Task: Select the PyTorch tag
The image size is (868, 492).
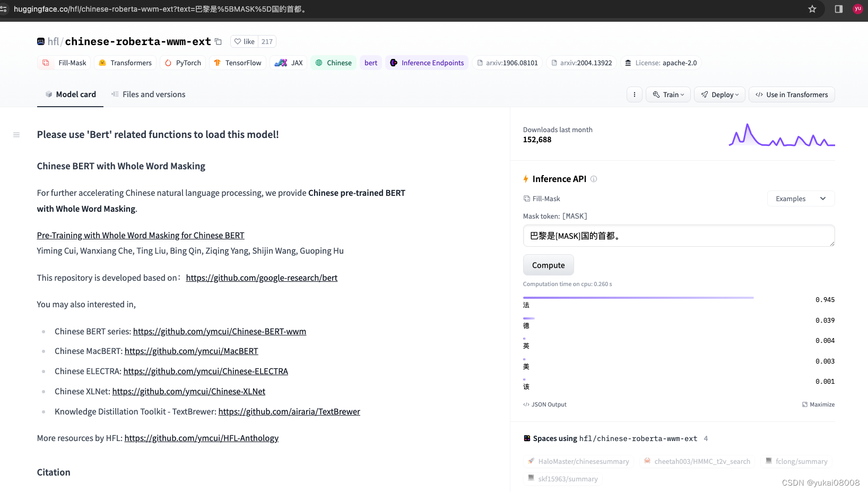Action: (x=183, y=63)
